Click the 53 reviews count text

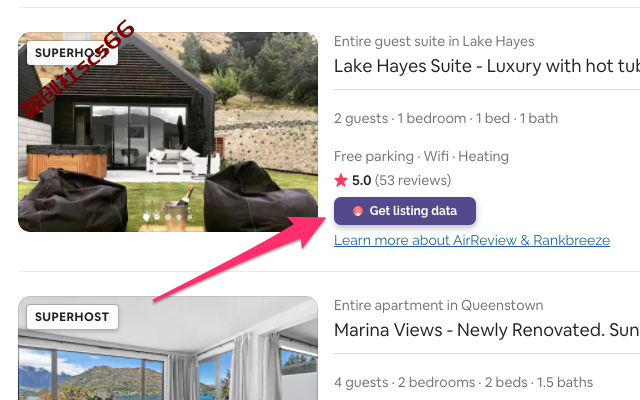(413, 180)
